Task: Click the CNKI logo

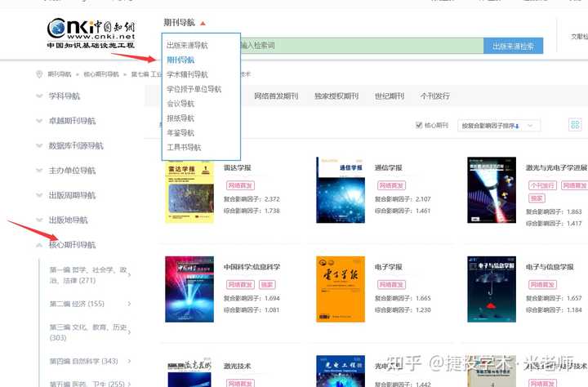Action: point(91,33)
